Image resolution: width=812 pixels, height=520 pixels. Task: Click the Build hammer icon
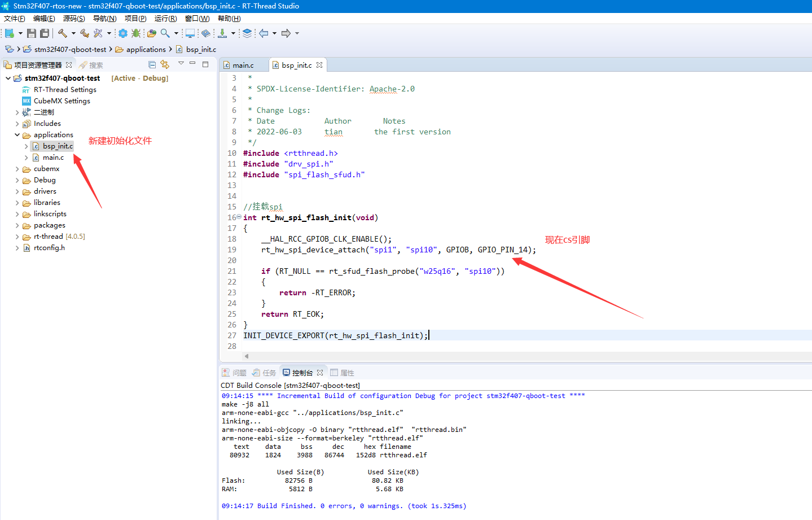pos(63,33)
